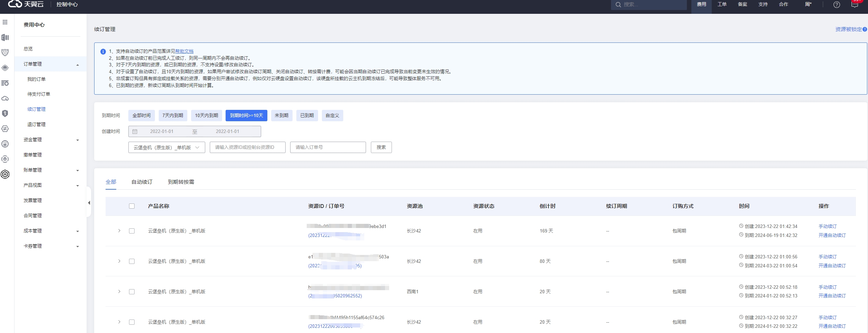The width and height of the screenshot is (868, 333).
Task: Click the server rack icon in left strip
Action: point(5,37)
